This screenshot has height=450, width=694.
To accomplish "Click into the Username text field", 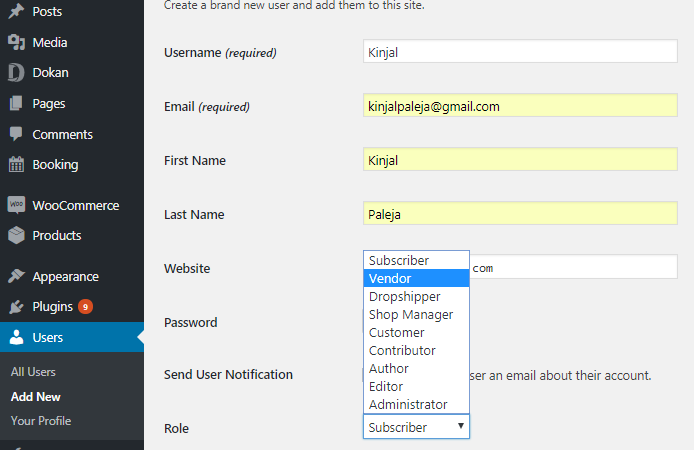I will pyautogui.click(x=520, y=52).
